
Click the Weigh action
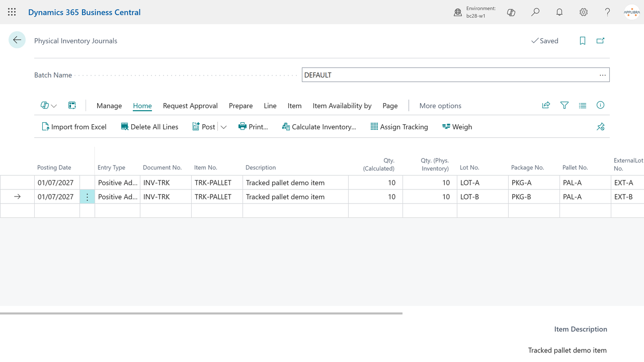pyautogui.click(x=457, y=127)
